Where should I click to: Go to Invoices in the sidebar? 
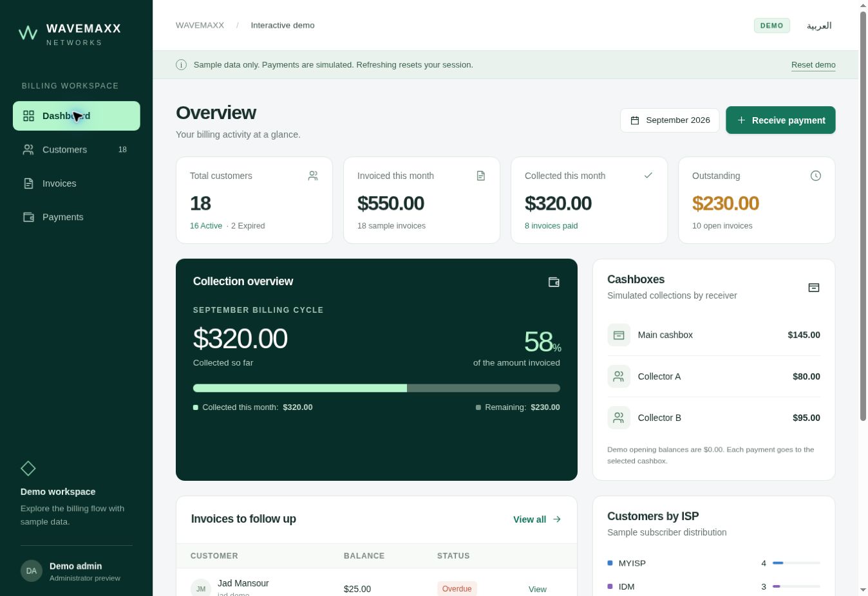pos(77,183)
